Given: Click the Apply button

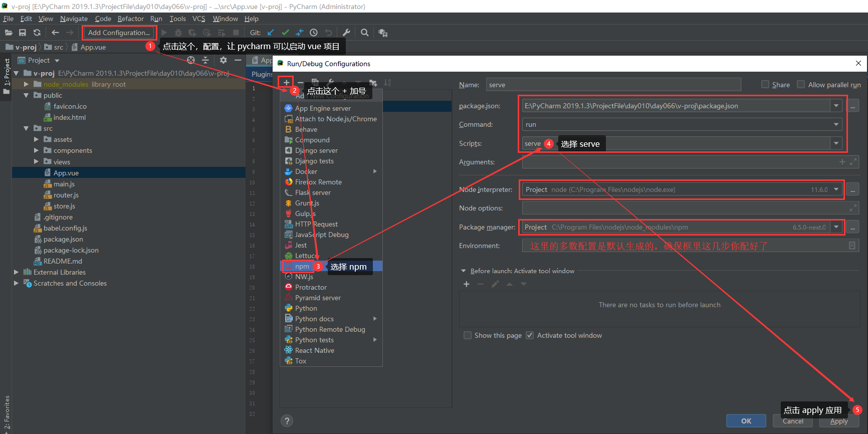Looking at the screenshot, I should pos(839,421).
